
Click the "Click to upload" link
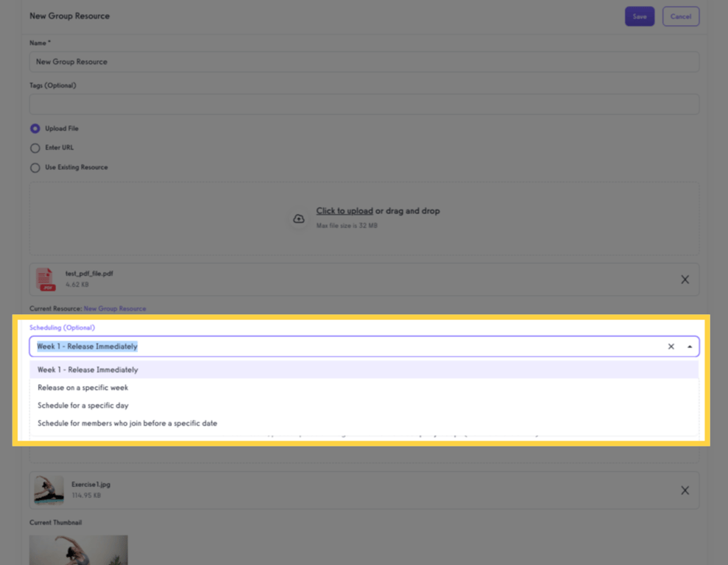pos(344,210)
